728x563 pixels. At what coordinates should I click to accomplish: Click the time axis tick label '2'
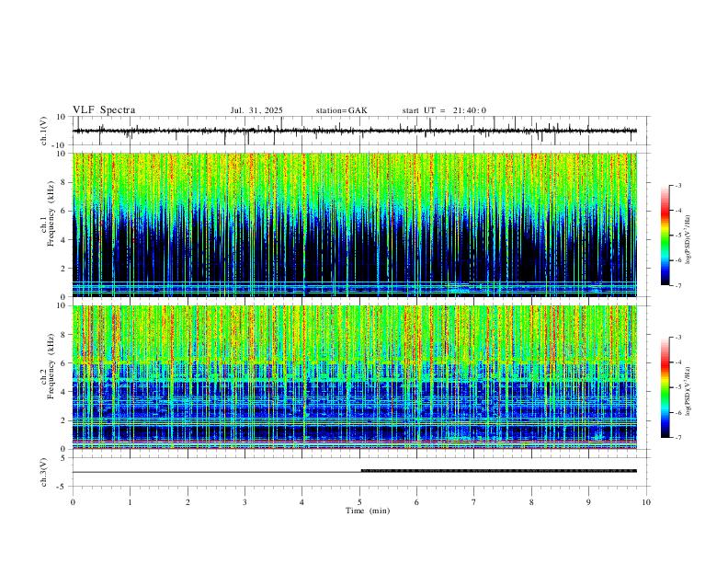coord(188,502)
